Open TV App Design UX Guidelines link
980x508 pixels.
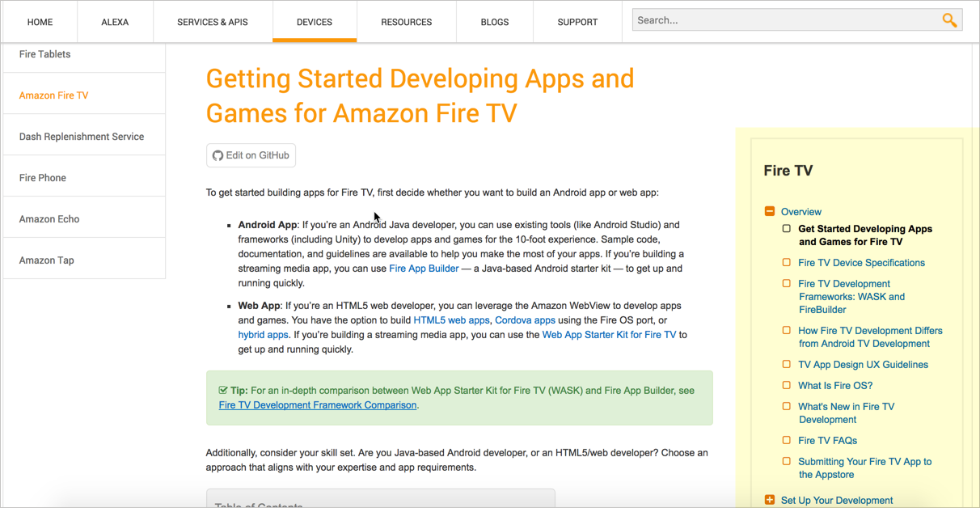[x=863, y=365]
